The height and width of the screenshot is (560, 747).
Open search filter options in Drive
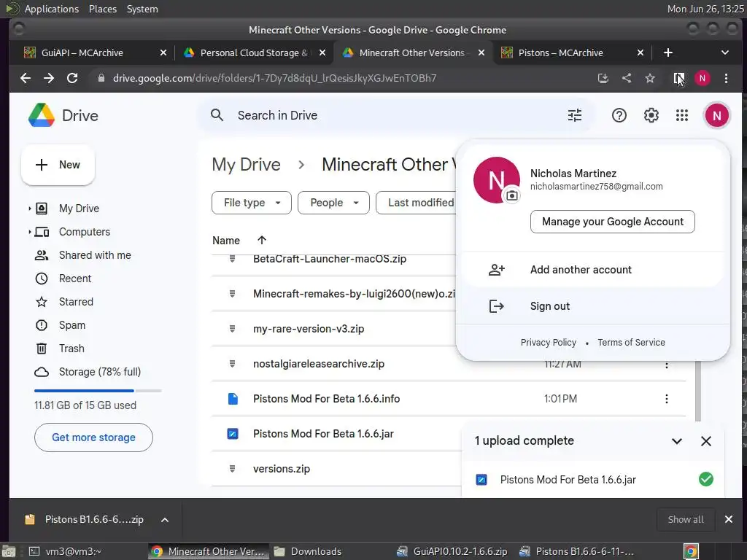(x=575, y=115)
